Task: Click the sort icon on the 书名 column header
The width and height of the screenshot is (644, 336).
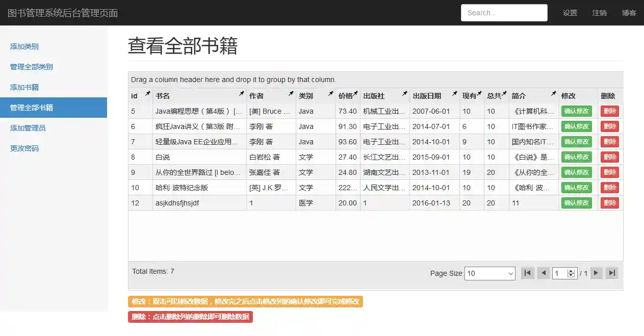Action: pyautogui.click(x=240, y=92)
